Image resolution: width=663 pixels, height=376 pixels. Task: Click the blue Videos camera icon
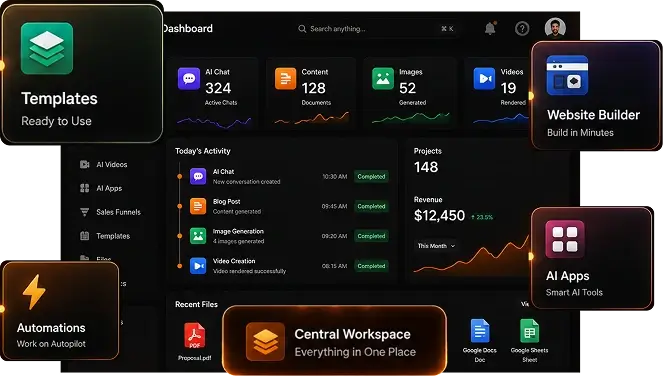pos(484,79)
